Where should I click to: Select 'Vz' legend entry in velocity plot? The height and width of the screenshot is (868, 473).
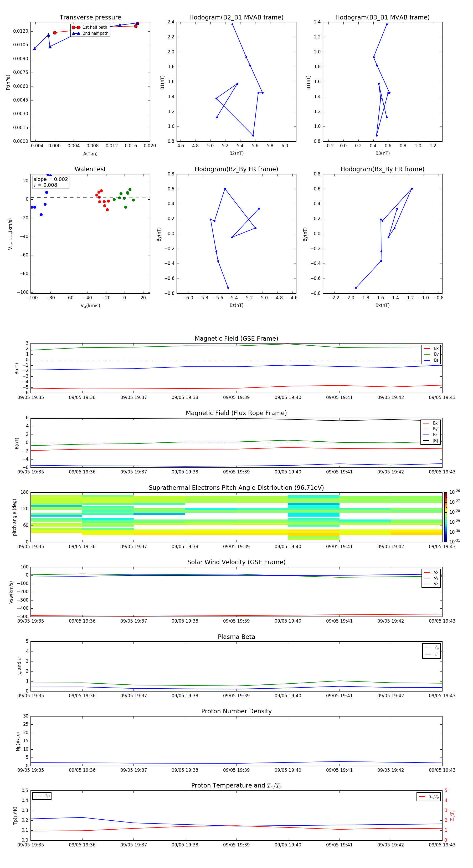[431, 584]
